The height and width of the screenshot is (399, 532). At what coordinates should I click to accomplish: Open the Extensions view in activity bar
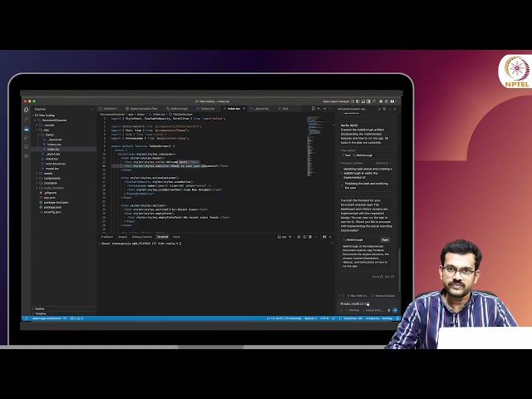[27, 155]
